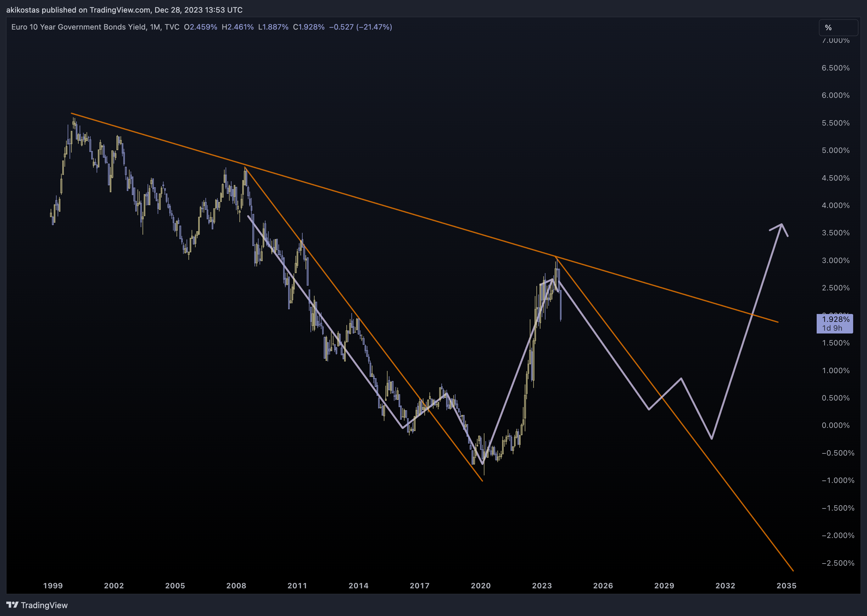This screenshot has width=867, height=616.
Task: Click the 4.500% price axis label
Action: click(836, 178)
